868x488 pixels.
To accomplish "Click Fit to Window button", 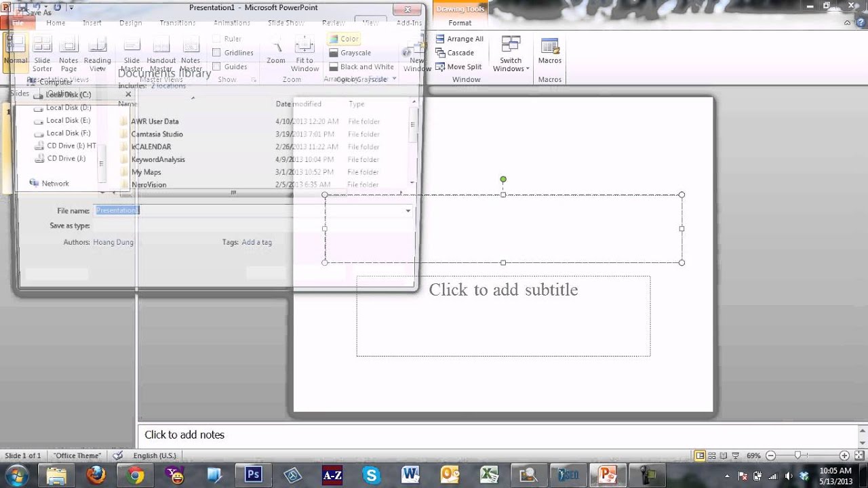I will tap(304, 54).
